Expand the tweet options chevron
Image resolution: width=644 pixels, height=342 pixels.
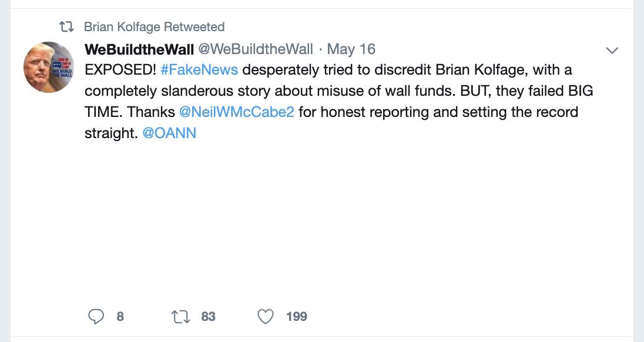(x=612, y=51)
